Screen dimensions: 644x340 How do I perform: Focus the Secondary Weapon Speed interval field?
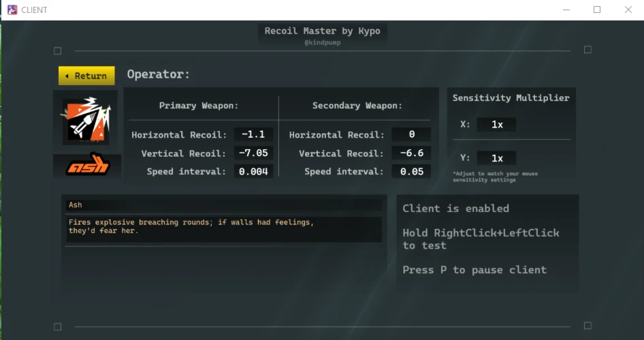(x=411, y=172)
